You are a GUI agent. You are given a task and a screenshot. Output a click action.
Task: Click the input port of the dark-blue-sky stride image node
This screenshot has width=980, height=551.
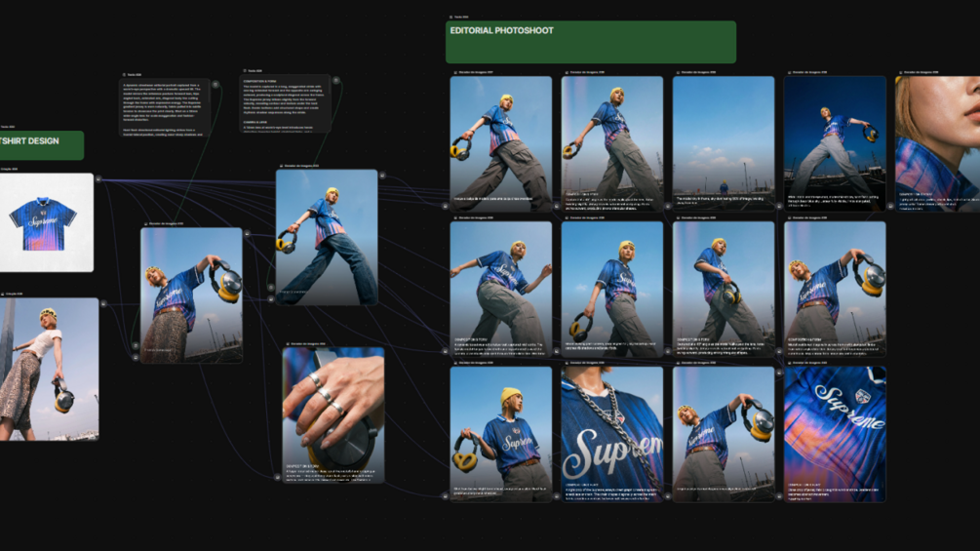tap(779, 206)
